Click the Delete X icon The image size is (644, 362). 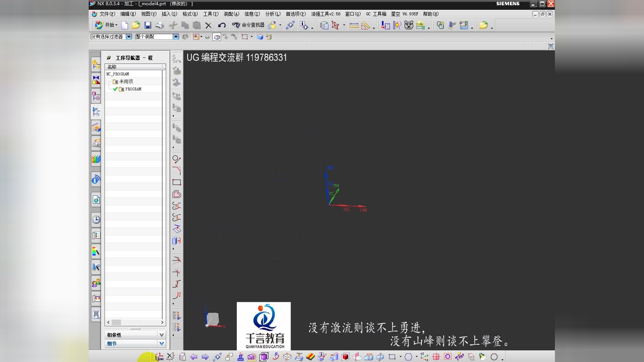click(x=208, y=25)
